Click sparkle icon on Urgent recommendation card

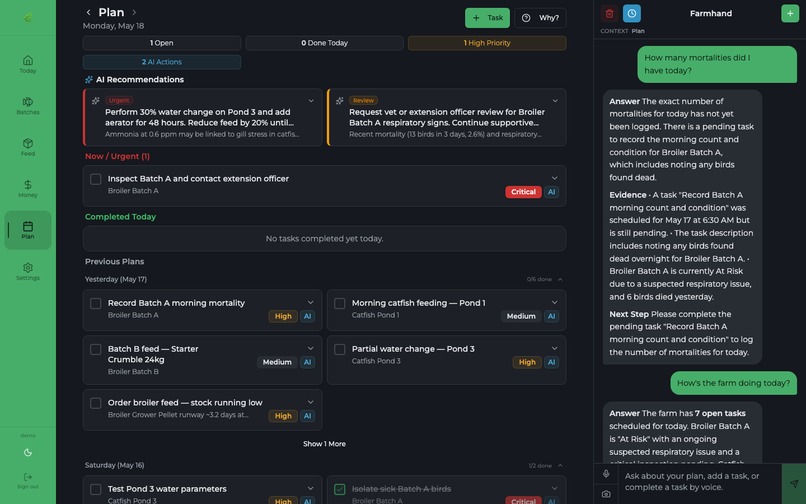tap(96, 101)
